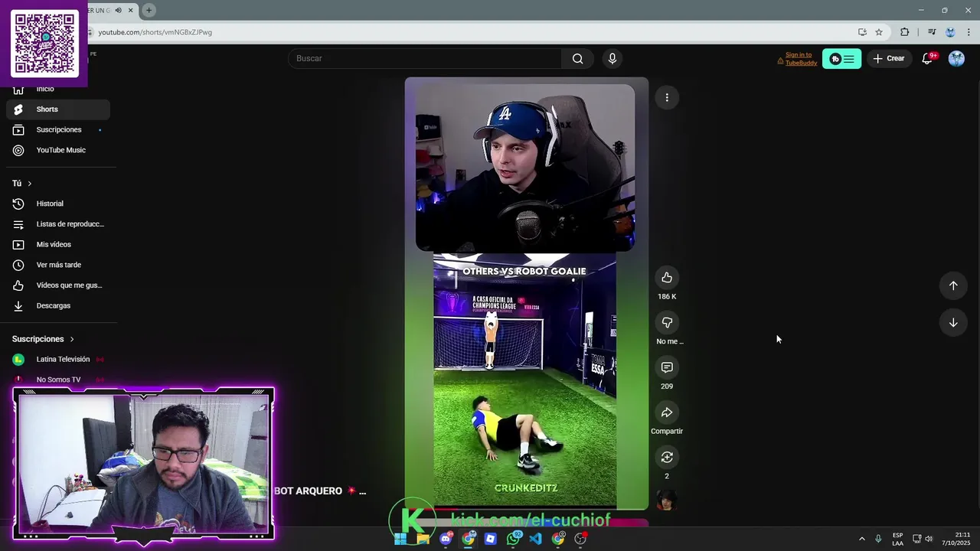
Task: Open Ver más tarde list
Action: 58,265
